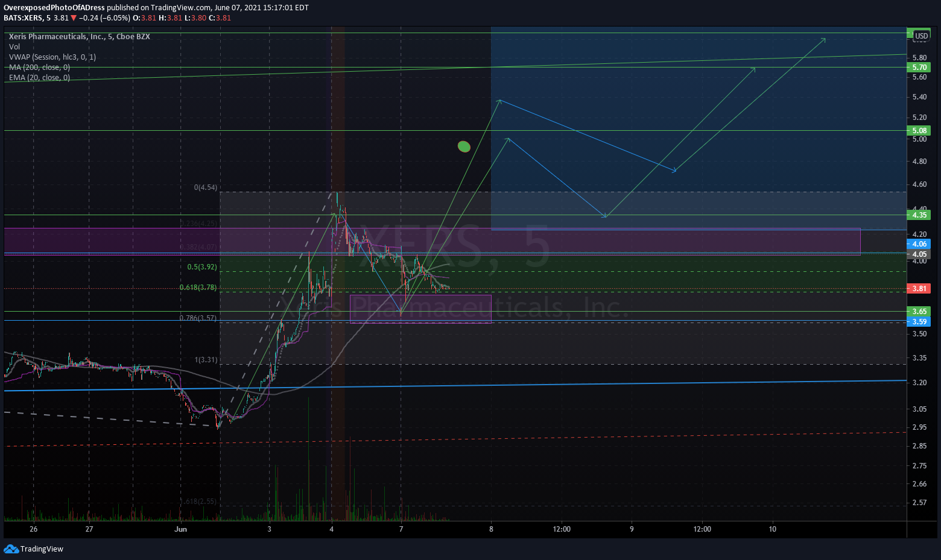Click the 3 date label on time axis
This screenshot has width=941, height=560.
[x=269, y=529]
